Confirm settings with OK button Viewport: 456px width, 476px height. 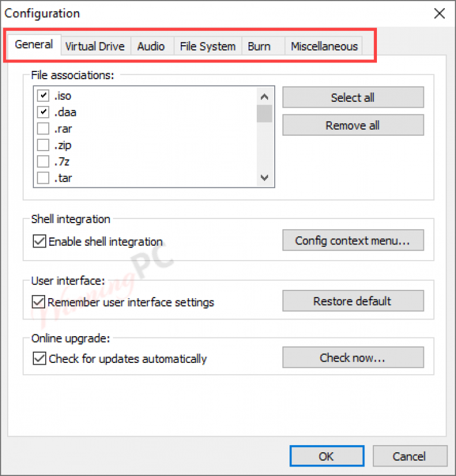[327, 456]
